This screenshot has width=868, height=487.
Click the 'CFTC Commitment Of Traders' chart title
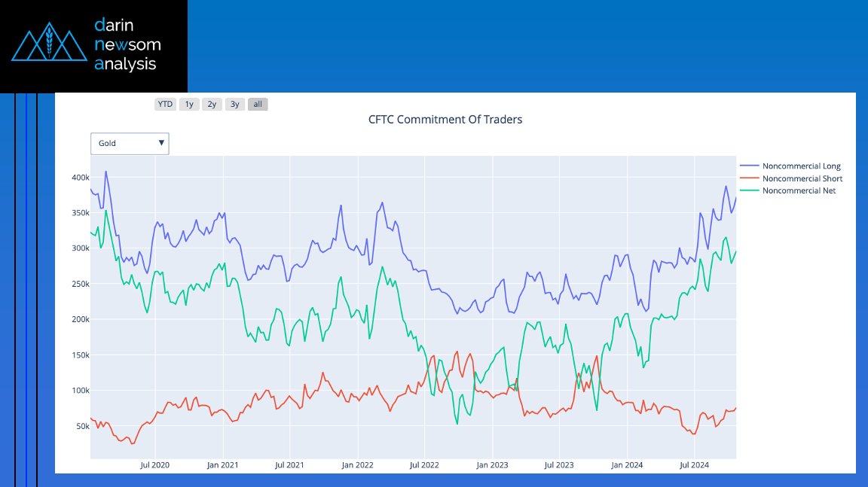click(445, 120)
